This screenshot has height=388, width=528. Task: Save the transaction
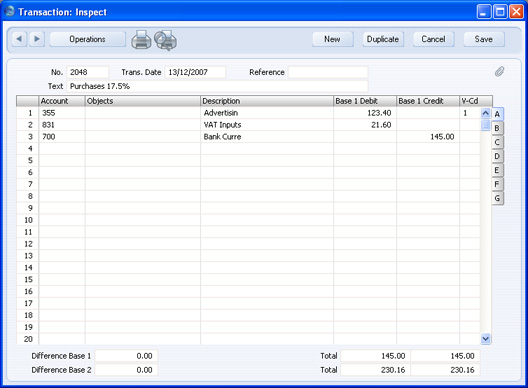pyautogui.click(x=484, y=39)
